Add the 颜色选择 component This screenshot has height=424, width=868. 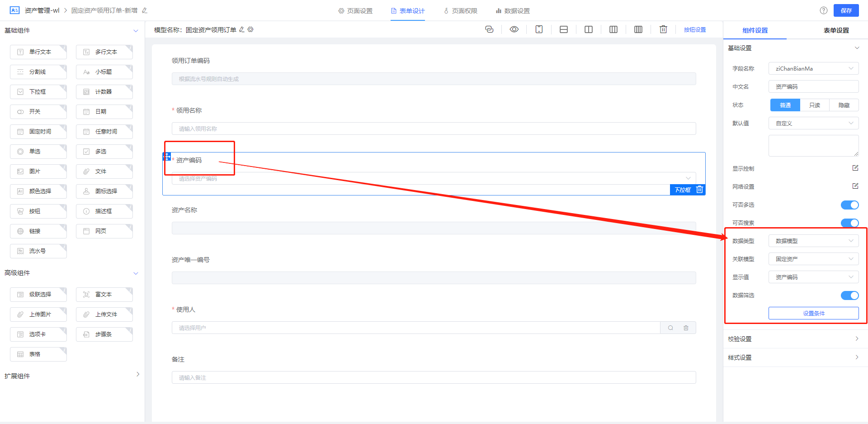click(38, 191)
